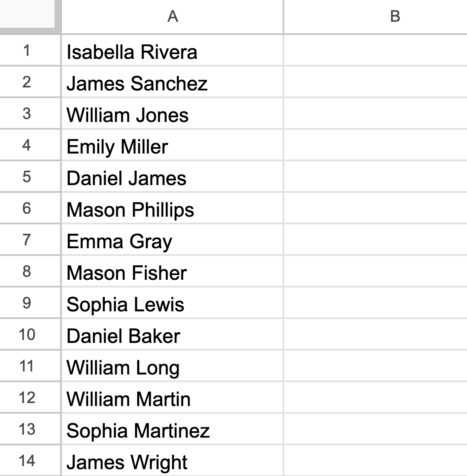Click empty cell B5 beside Daniel James

(x=375, y=177)
